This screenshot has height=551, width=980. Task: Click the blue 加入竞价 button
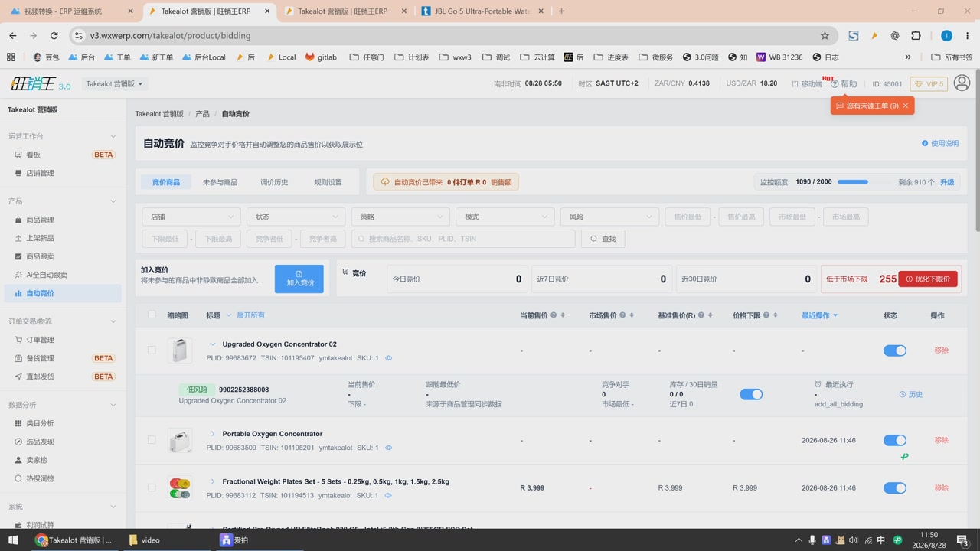tap(299, 279)
